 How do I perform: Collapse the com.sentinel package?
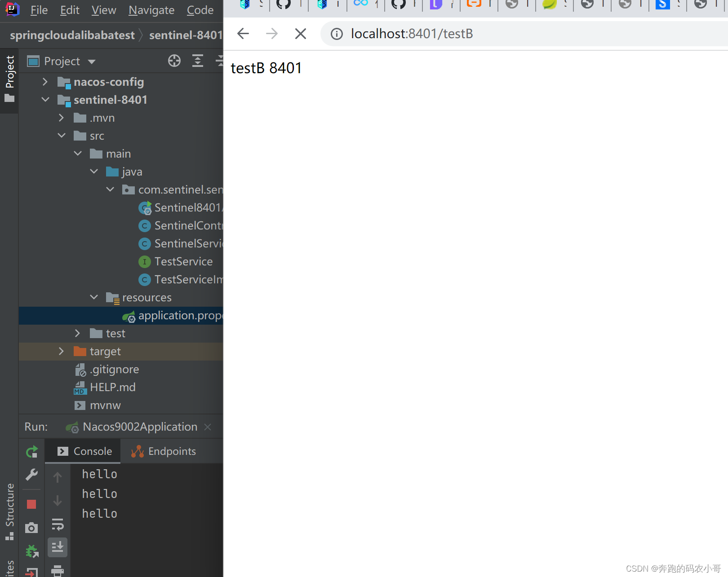[x=110, y=189]
